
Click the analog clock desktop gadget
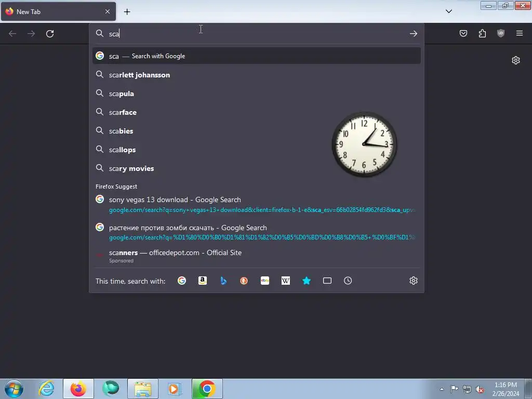tap(364, 144)
